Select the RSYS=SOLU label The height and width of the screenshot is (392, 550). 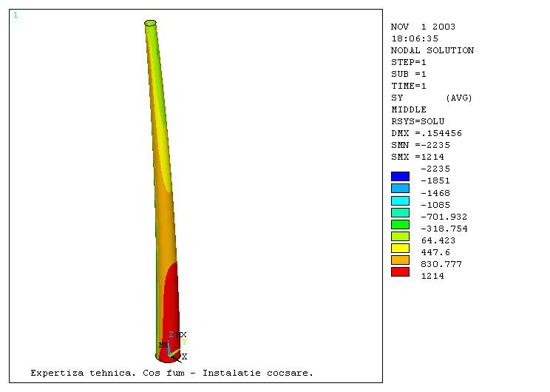tap(417, 121)
